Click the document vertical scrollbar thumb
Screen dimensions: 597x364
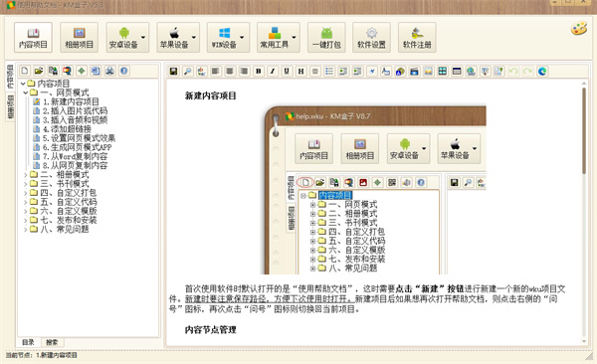[x=584, y=130]
